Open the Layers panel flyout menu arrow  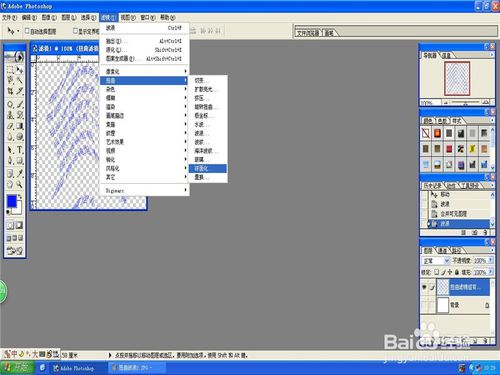[492, 250]
